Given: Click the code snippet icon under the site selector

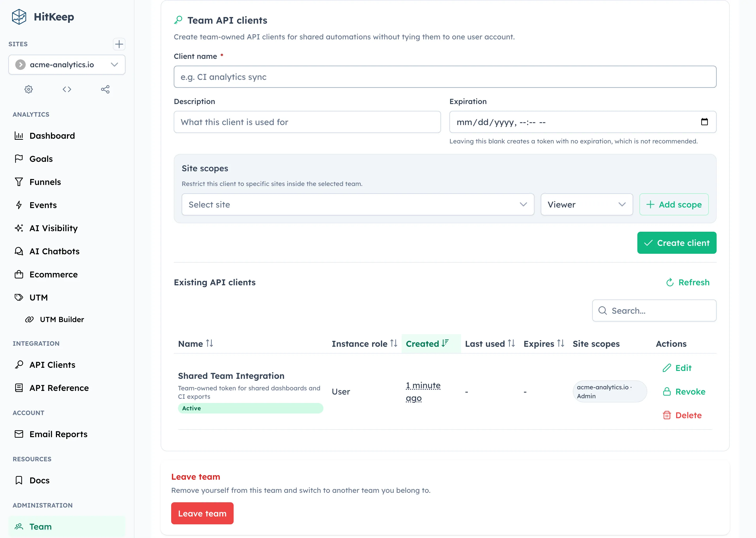Looking at the screenshot, I should 66,89.
